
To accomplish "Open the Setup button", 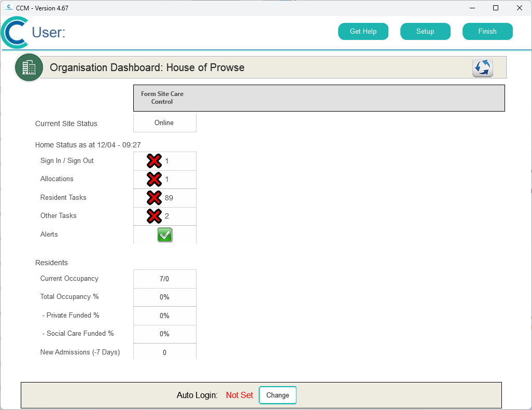I will pos(425,32).
